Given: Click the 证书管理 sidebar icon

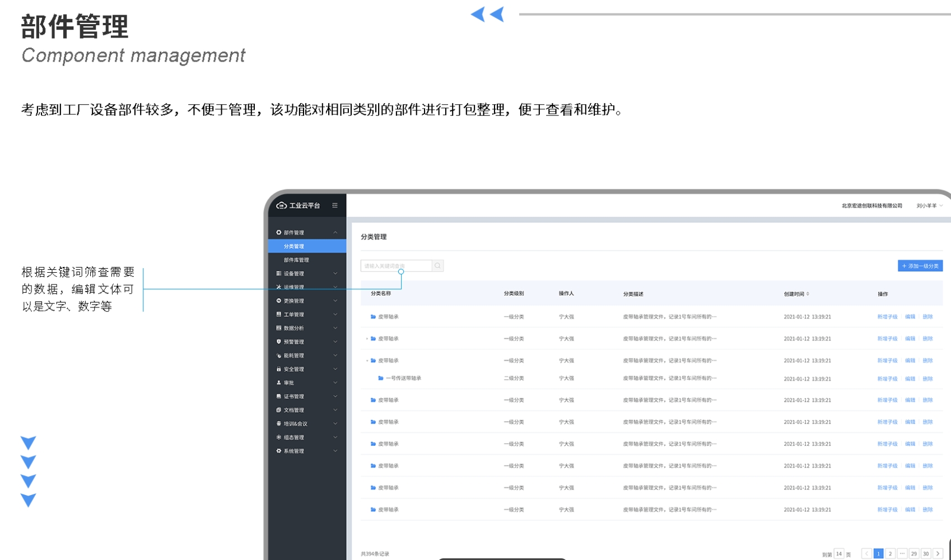Looking at the screenshot, I should [x=279, y=396].
